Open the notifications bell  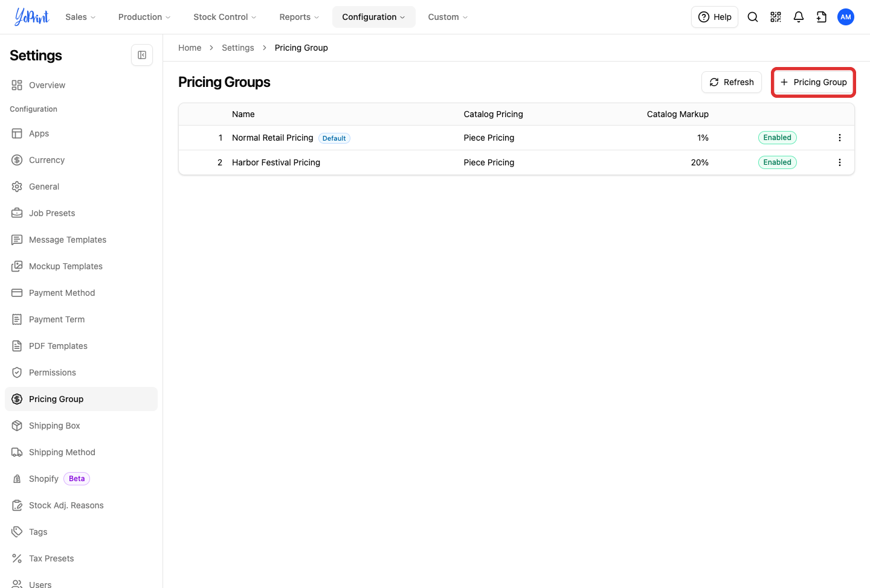point(799,17)
